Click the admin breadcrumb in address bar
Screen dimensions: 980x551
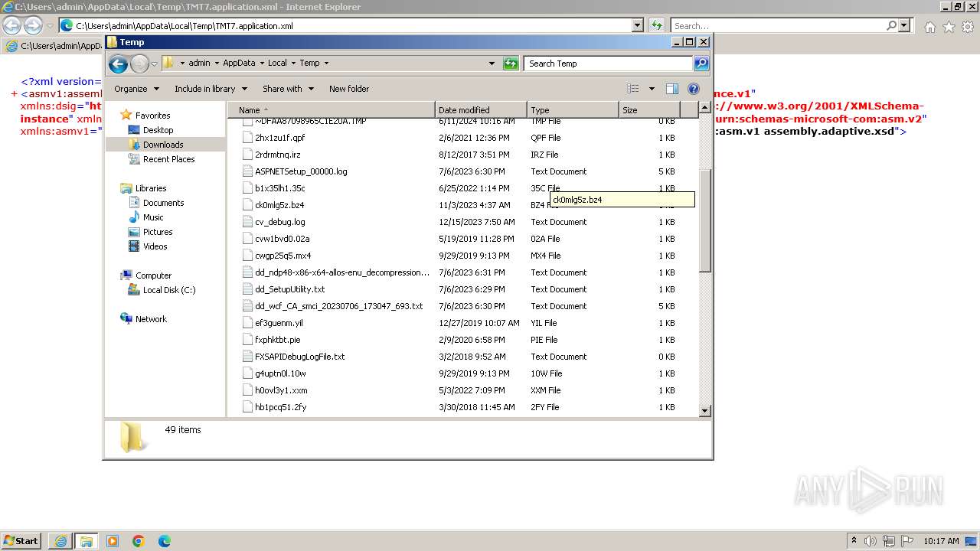coord(199,64)
